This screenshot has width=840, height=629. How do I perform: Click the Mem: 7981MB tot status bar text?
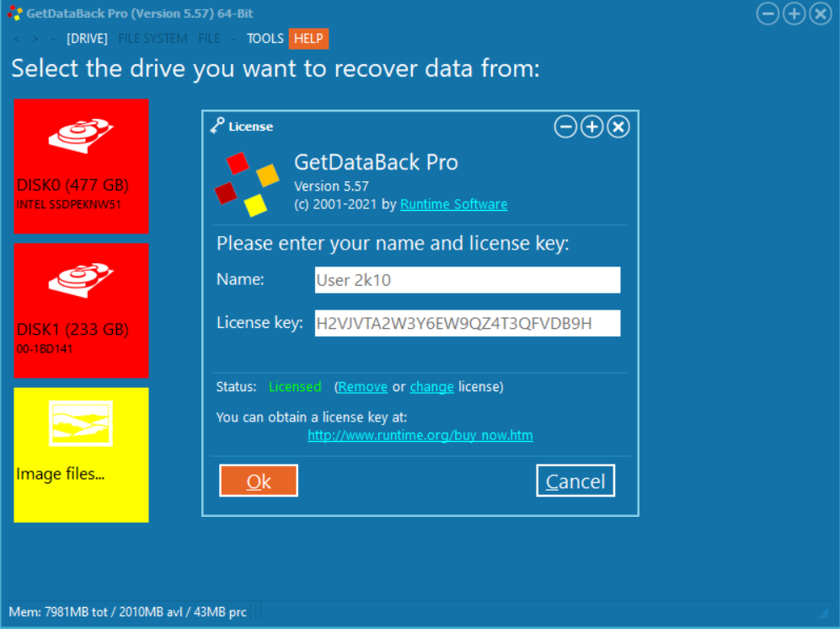(127, 612)
